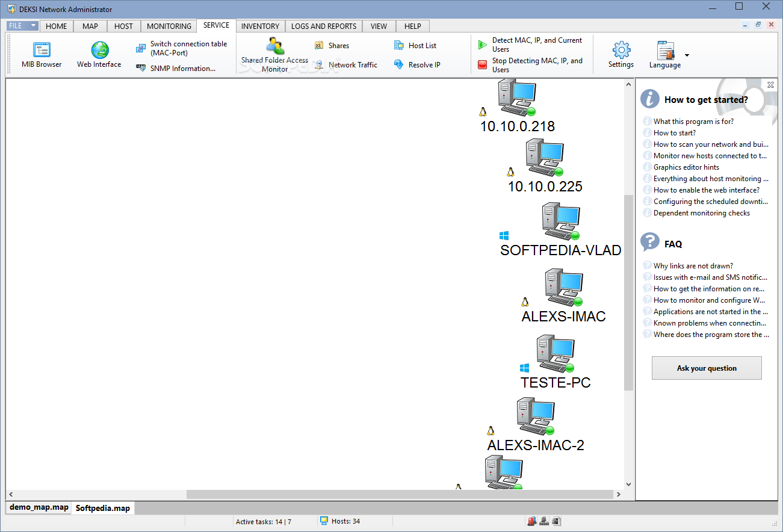Select ALEXS-IMAC computer icon

pyautogui.click(x=563, y=288)
